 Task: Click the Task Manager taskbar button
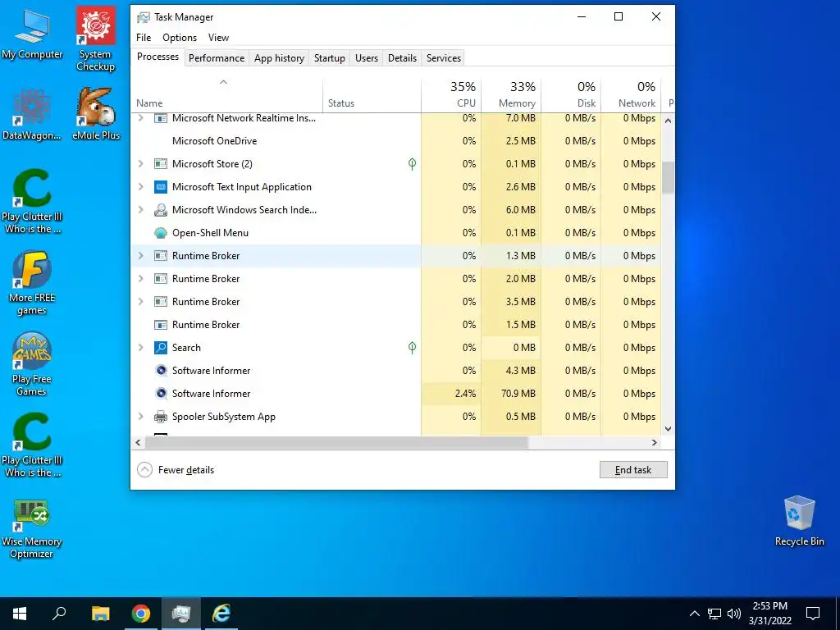tap(181, 614)
